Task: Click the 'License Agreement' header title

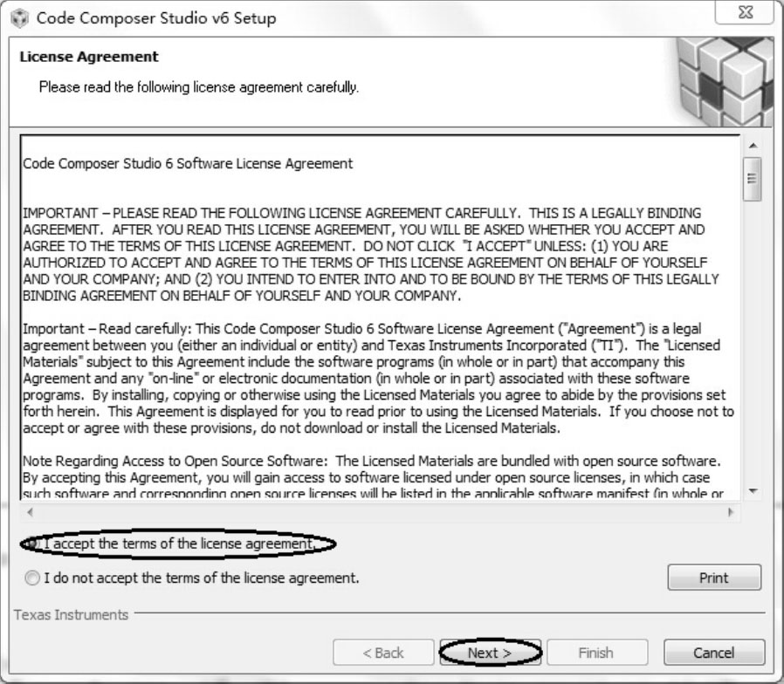Action: (x=89, y=57)
